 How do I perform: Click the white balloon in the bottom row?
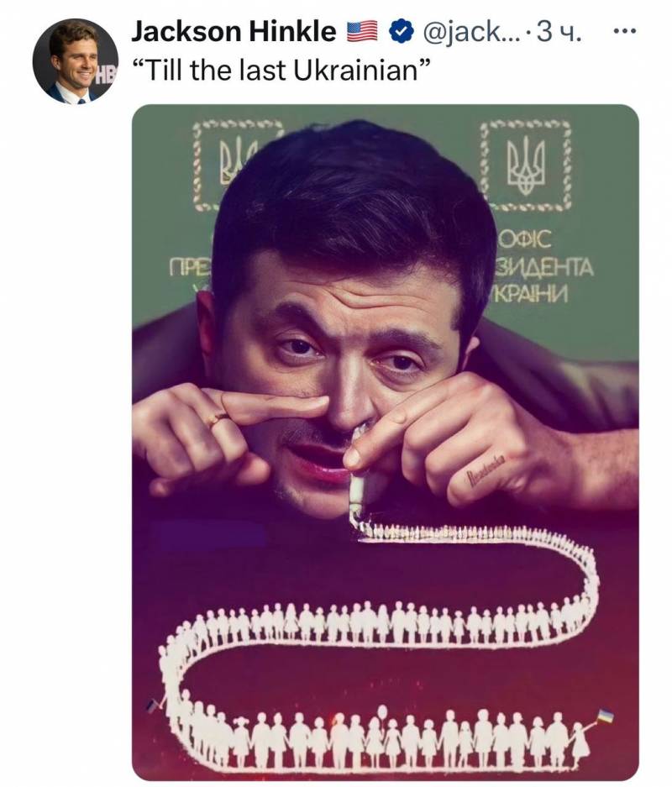383,713
